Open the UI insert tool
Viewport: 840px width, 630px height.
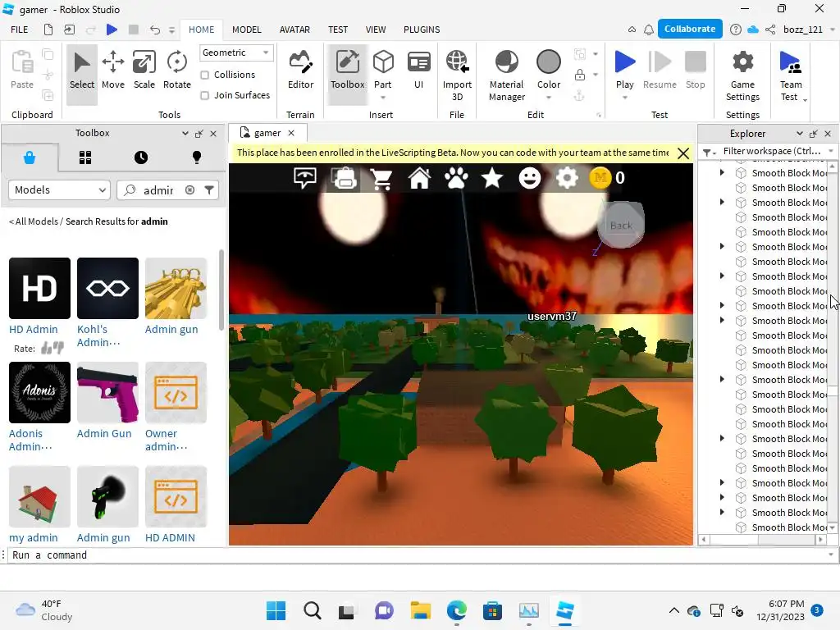click(x=419, y=71)
